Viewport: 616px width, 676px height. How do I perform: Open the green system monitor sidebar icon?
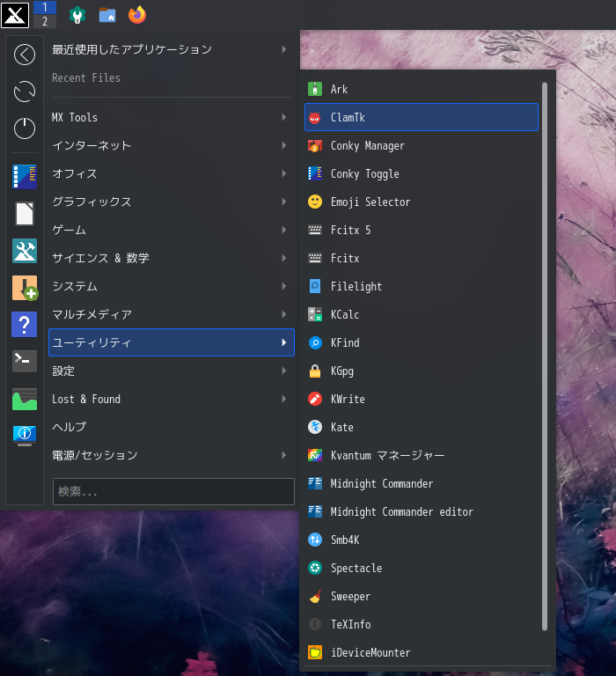click(25, 399)
